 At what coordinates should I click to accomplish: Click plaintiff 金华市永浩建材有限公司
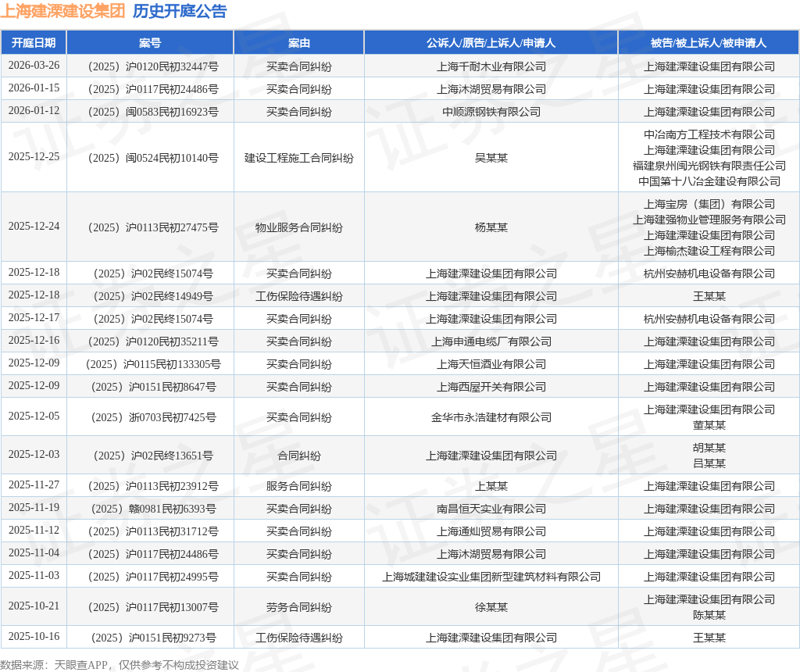tap(491, 417)
